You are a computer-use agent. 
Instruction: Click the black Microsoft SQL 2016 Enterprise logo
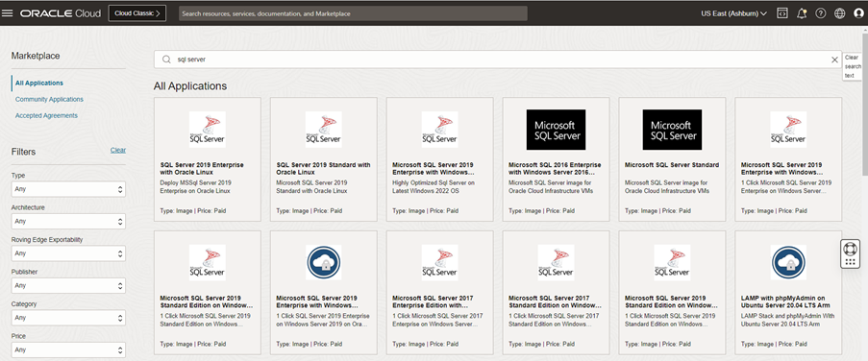pos(556,130)
